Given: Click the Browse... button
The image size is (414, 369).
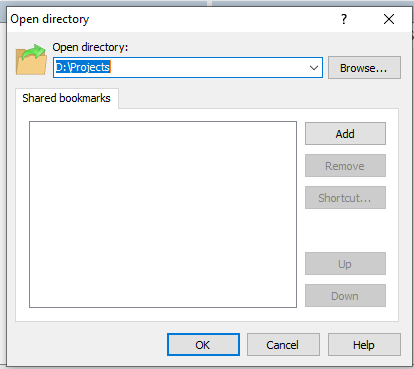Looking at the screenshot, I should 364,68.
